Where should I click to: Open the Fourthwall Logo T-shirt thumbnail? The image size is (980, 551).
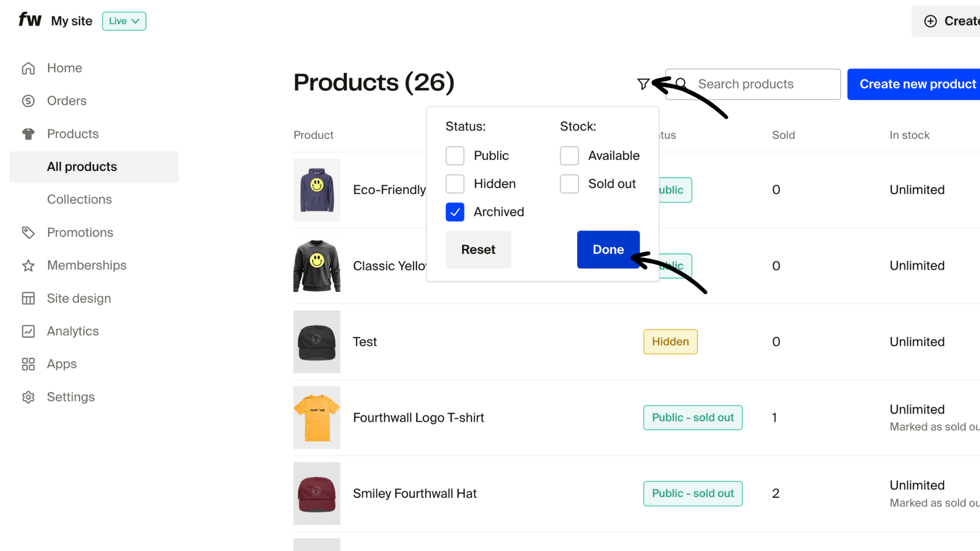(316, 418)
